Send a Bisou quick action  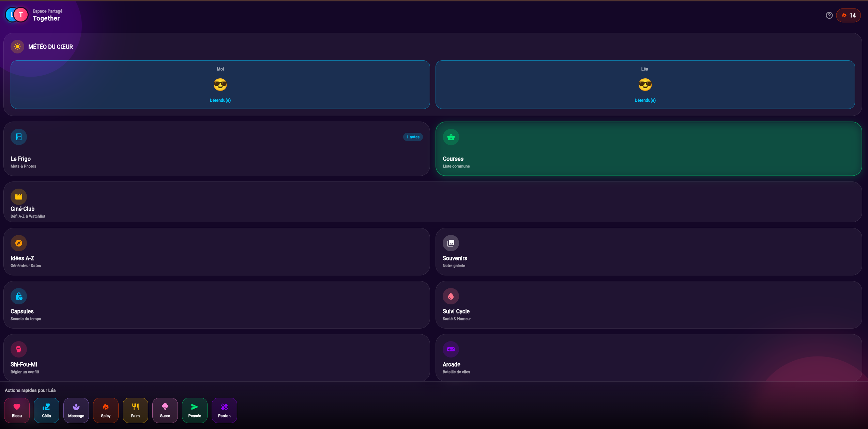pyautogui.click(x=17, y=410)
